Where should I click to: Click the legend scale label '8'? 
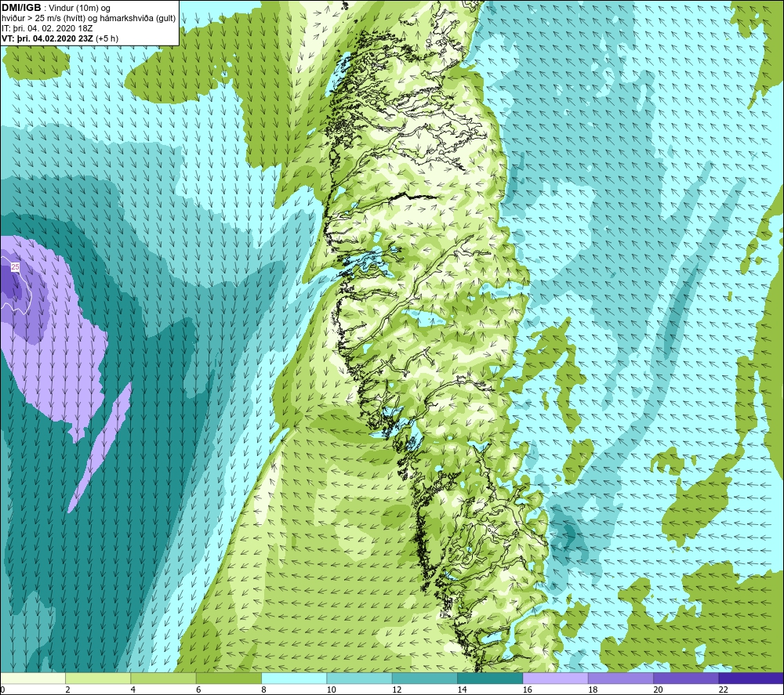click(263, 690)
